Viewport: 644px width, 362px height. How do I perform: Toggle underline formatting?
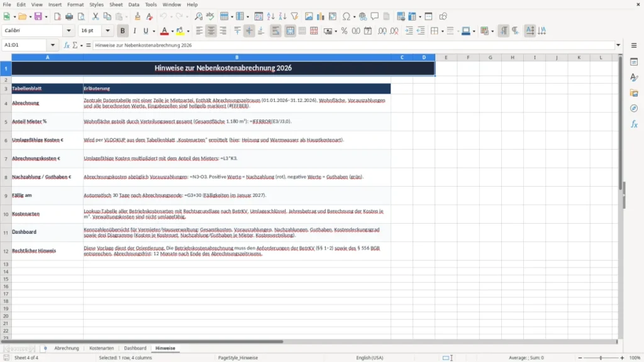[145, 31]
